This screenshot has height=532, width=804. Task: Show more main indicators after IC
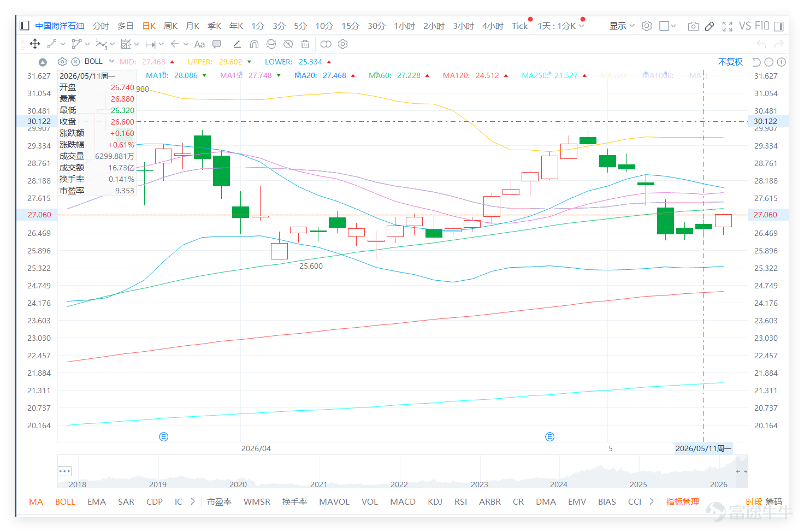[193, 501]
